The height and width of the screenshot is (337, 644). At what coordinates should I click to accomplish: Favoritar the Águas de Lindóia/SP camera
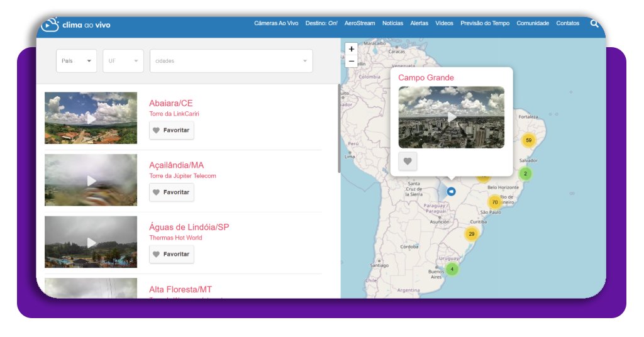point(171,254)
